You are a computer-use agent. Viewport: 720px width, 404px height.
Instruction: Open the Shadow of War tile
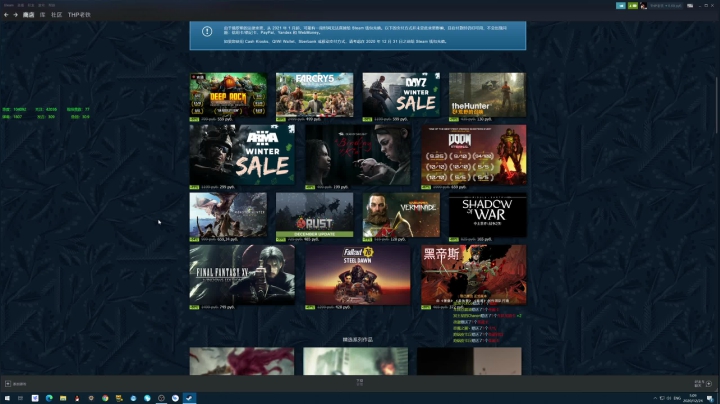487,214
